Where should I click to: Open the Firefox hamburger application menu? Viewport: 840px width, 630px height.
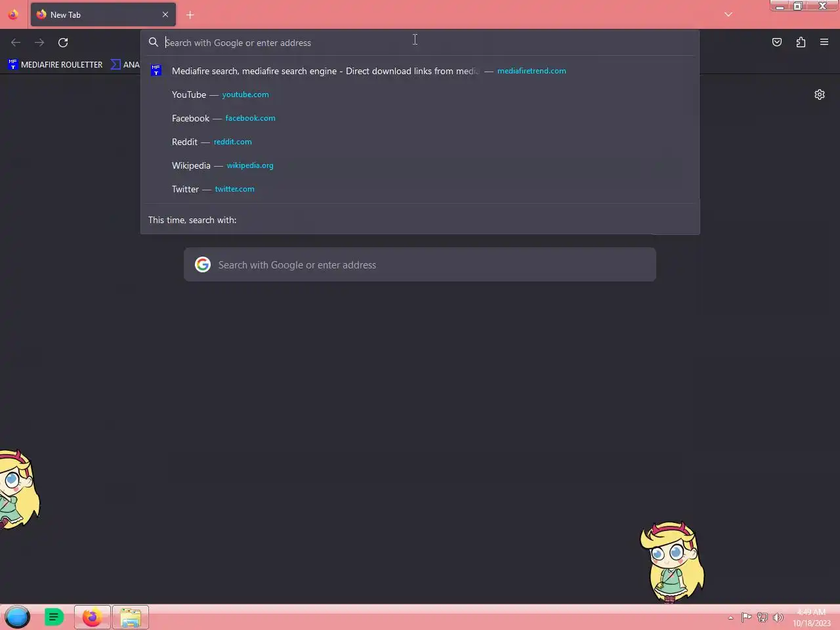[x=824, y=43]
